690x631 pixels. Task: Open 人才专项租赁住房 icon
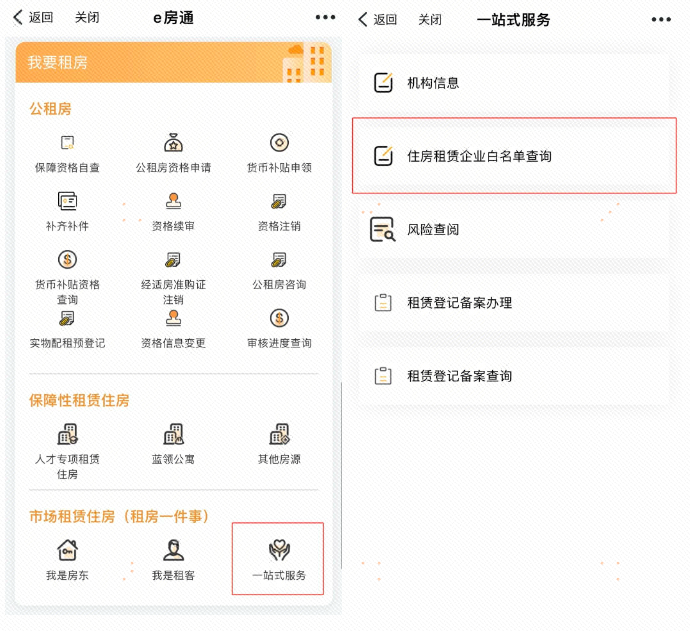tap(67, 434)
